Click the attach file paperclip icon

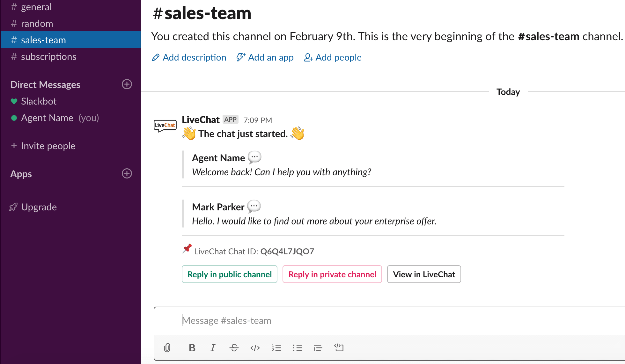pyautogui.click(x=167, y=347)
